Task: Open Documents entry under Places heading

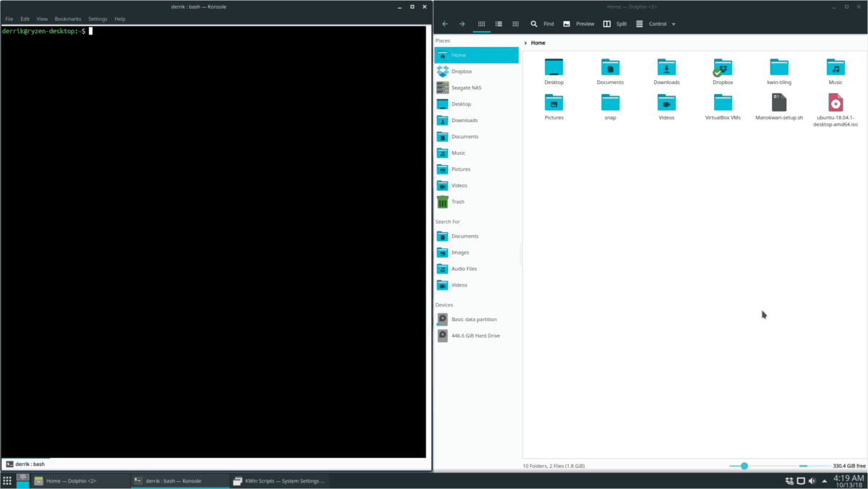Action: pos(477,137)
